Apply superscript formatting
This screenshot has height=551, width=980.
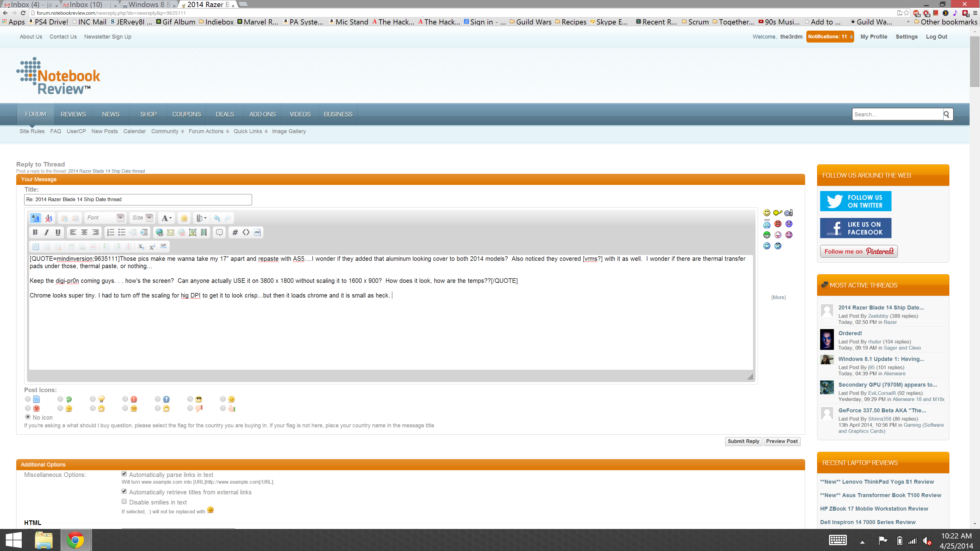(x=152, y=247)
